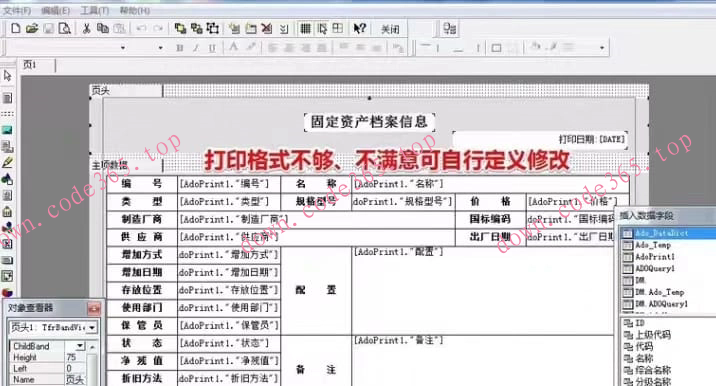The height and width of the screenshot is (386, 716).
Task: Select the [AdoPrint1."编号"] field cell
Action: click(229, 184)
